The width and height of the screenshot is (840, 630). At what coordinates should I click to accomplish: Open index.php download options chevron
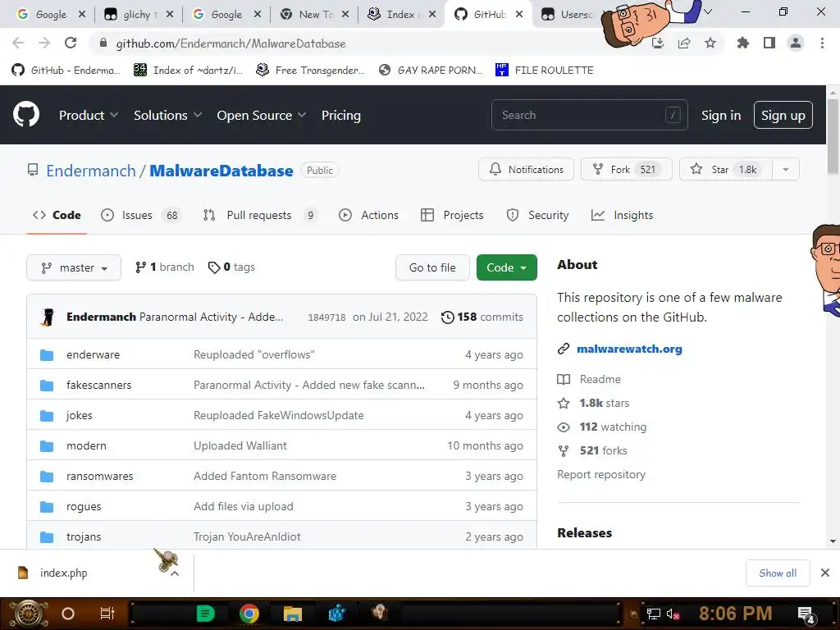(175, 573)
